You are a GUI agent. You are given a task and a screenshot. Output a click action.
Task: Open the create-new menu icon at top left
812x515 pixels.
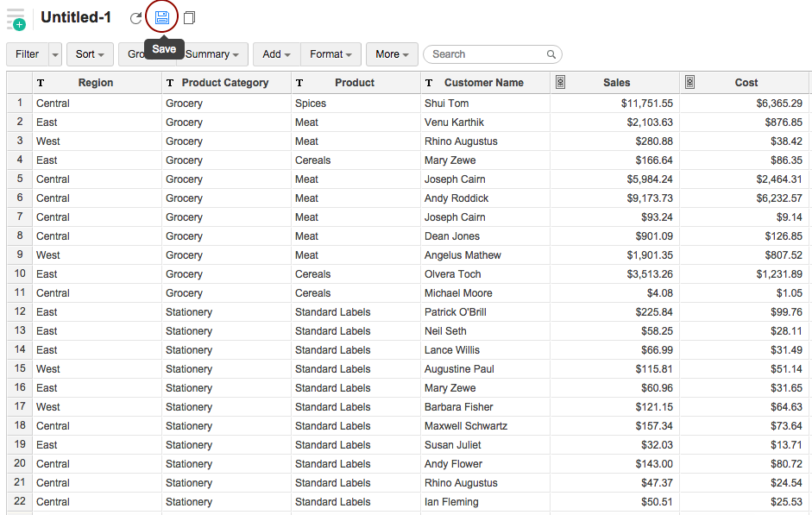point(16,19)
